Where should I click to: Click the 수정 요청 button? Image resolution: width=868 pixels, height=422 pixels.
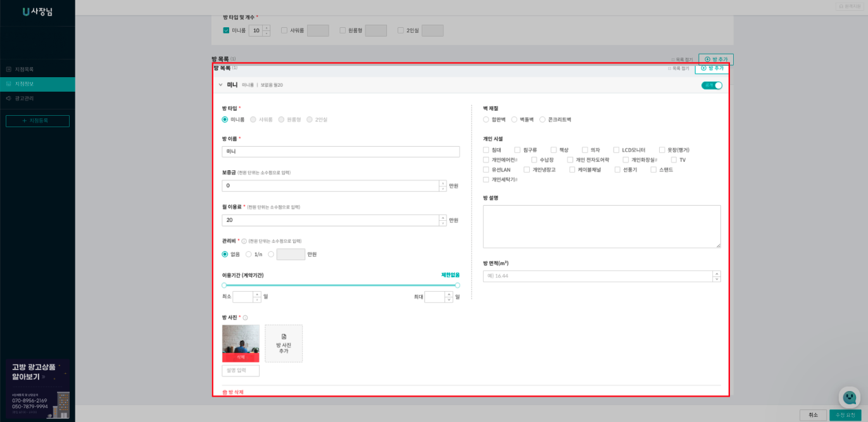coord(845,415)
